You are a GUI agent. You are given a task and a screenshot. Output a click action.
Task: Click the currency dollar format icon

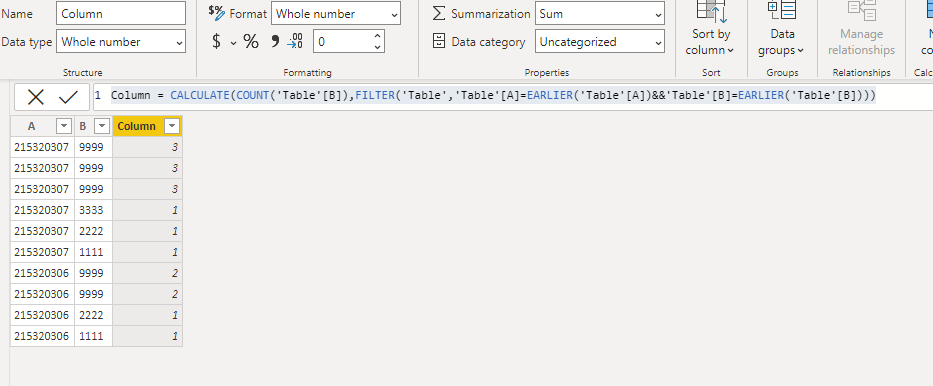coord(217,42)
